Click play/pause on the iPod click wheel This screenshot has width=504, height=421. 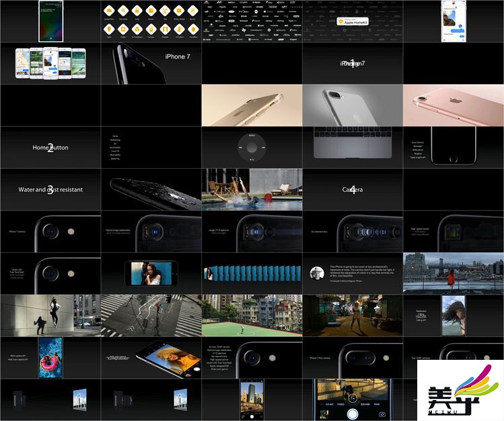pyautogui.click(x=252, y=159)
